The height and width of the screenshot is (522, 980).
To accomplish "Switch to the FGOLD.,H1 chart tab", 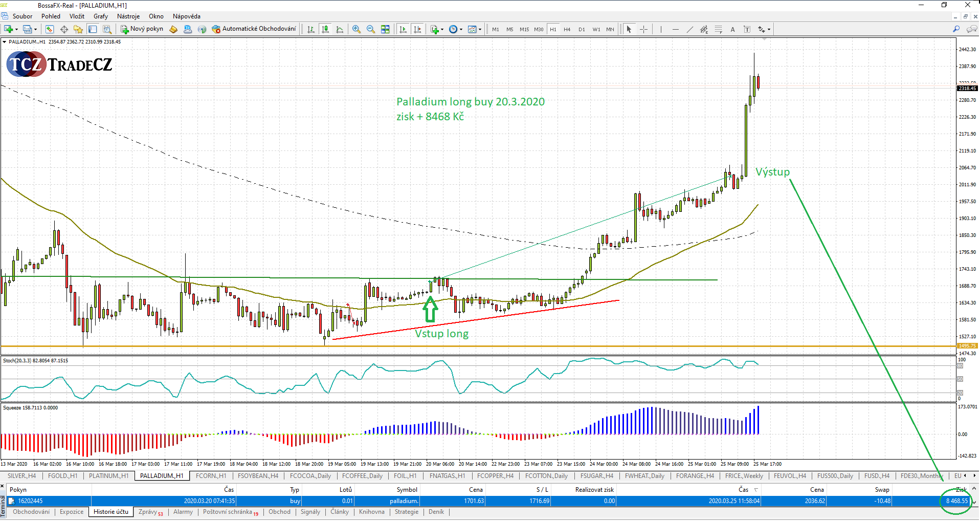I will pos(62,476).
